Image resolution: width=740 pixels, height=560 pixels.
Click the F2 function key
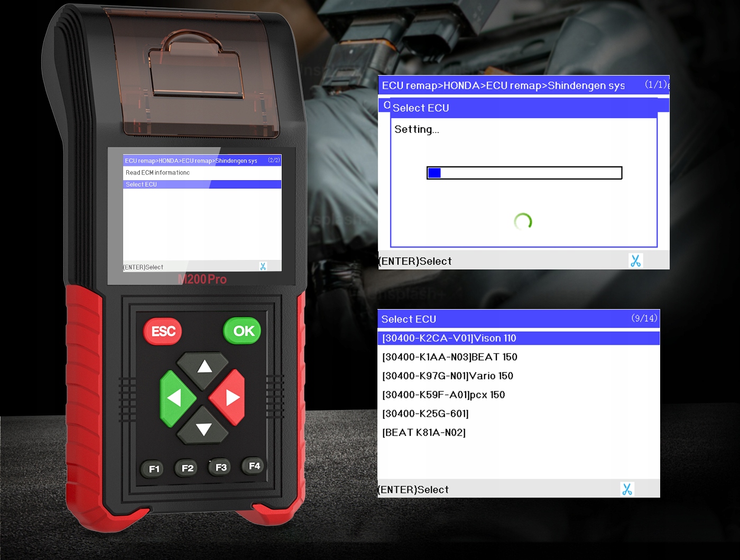click(x=187, y=468)
